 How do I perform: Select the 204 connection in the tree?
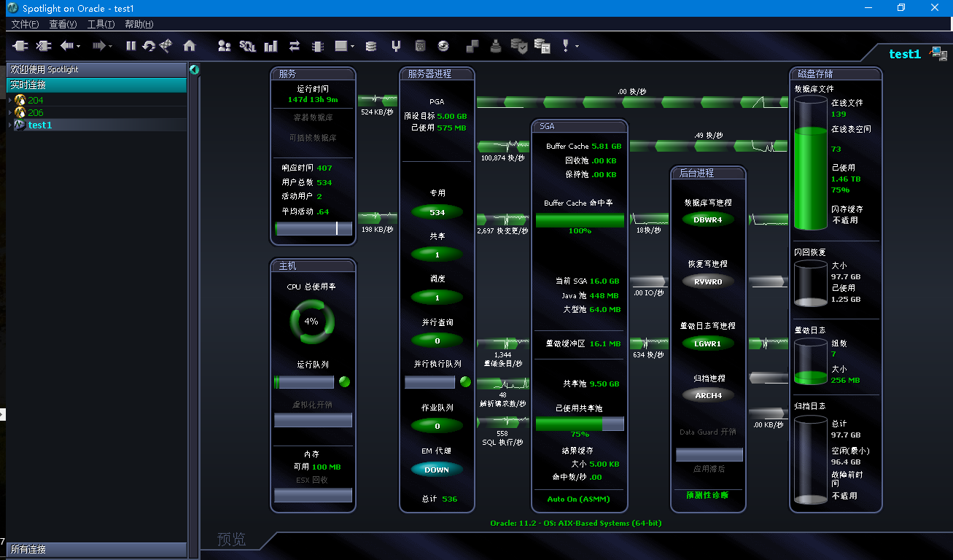point(36,100)
